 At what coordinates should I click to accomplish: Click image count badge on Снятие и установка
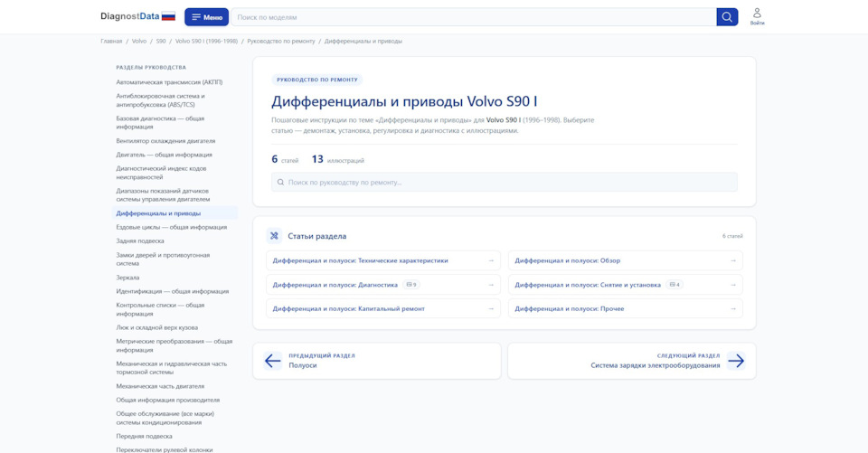675,285
